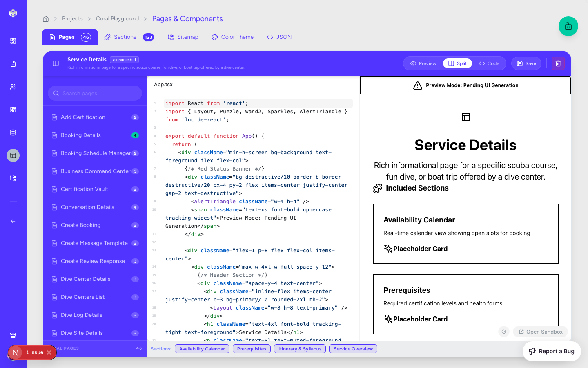Screen dimensions: 588x368
Task: Click the red trash delete icon
Action: [x=558, y=63]
